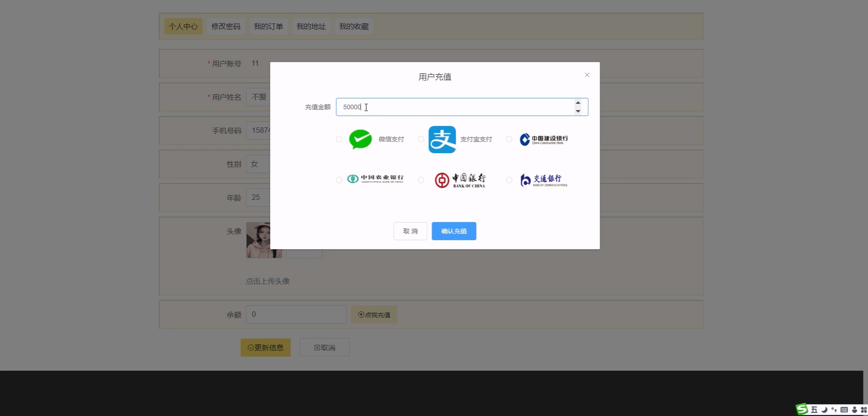Switch to the 我的订单 tab
Image resolution: width=868 pixels, height=416 pixels.
[x=268, y=26]
